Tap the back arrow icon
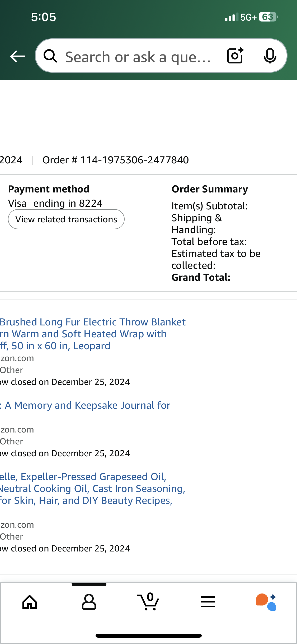 pos(17,56)
